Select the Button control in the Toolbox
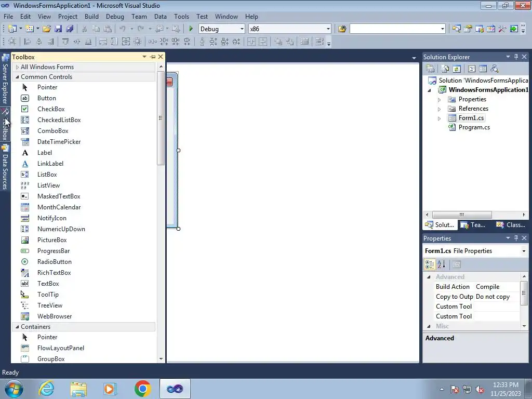The width and height of the screenshot is (532, 399). (84, 98)
